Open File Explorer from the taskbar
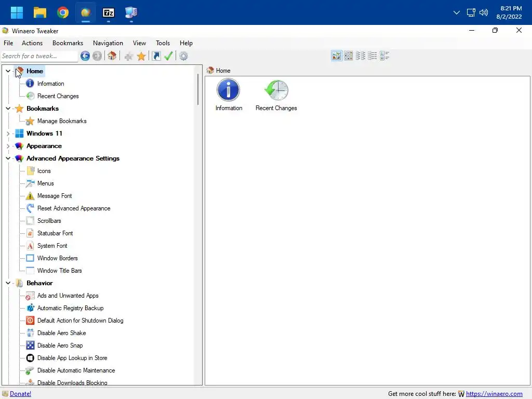Viewport: 532px width, 399px height. point(39,12)
